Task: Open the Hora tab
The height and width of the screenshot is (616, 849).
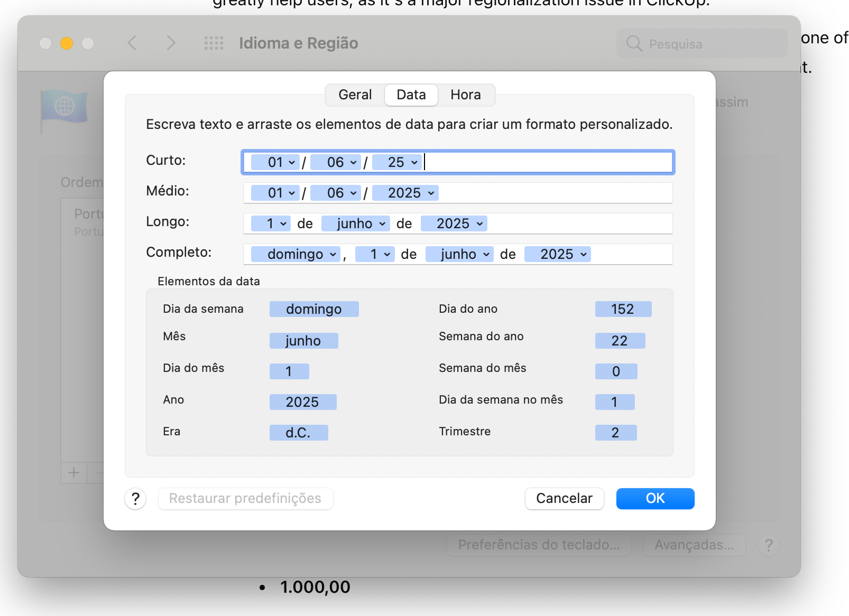Action: [x=466, y=95]
